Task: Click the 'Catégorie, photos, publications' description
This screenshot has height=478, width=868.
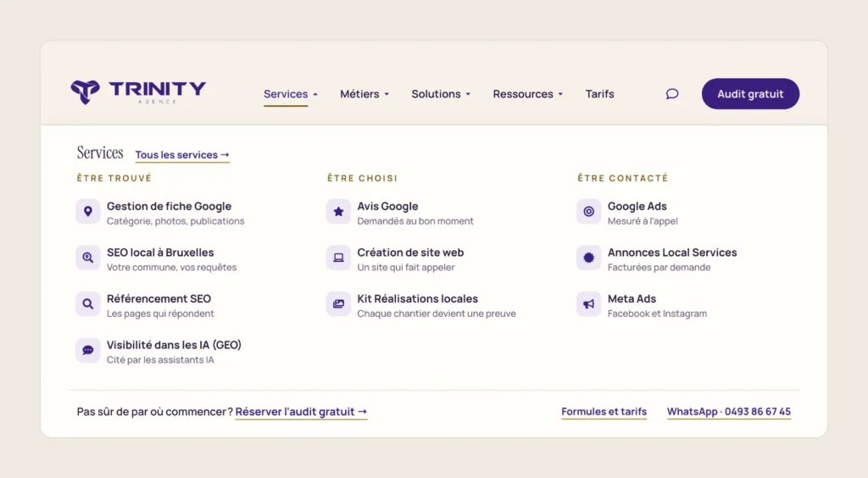Action: coord(175,221)
